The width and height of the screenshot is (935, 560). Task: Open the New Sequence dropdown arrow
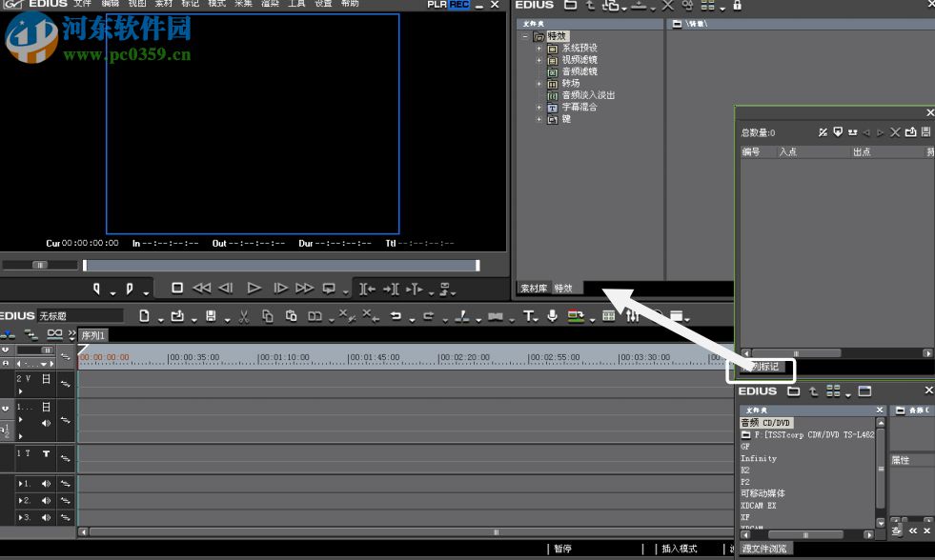161,318
